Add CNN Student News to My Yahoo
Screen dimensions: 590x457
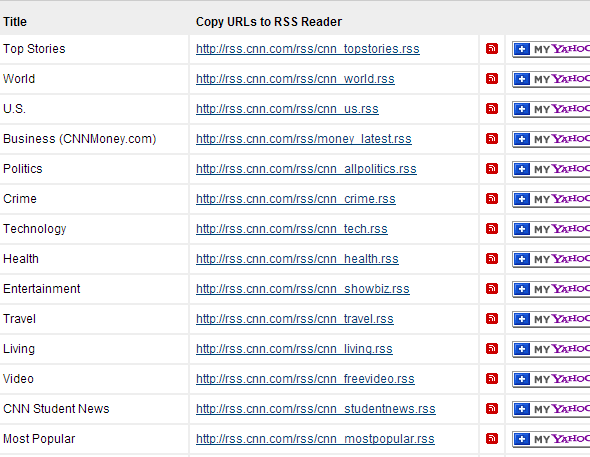[551, 409]
